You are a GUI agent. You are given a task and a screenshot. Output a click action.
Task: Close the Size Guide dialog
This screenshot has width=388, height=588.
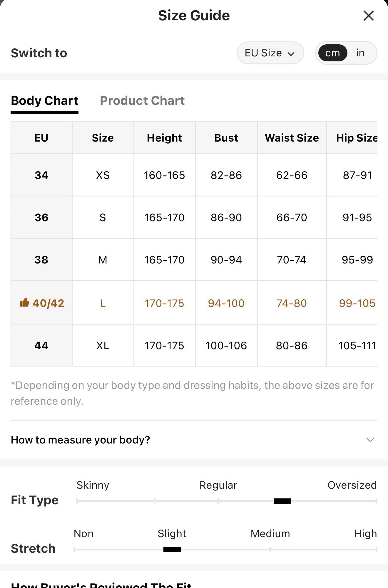[368, 16]
